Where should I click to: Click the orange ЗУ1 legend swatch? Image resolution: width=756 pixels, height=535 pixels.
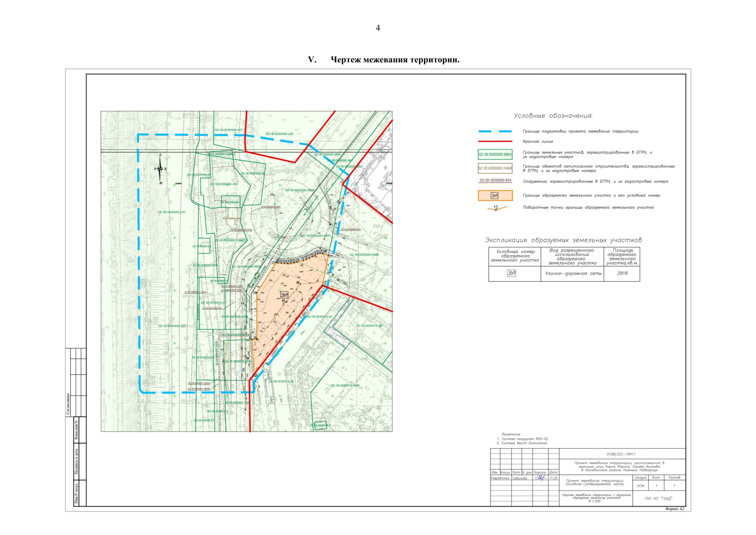pyautogui.click(x=495, y=195)
